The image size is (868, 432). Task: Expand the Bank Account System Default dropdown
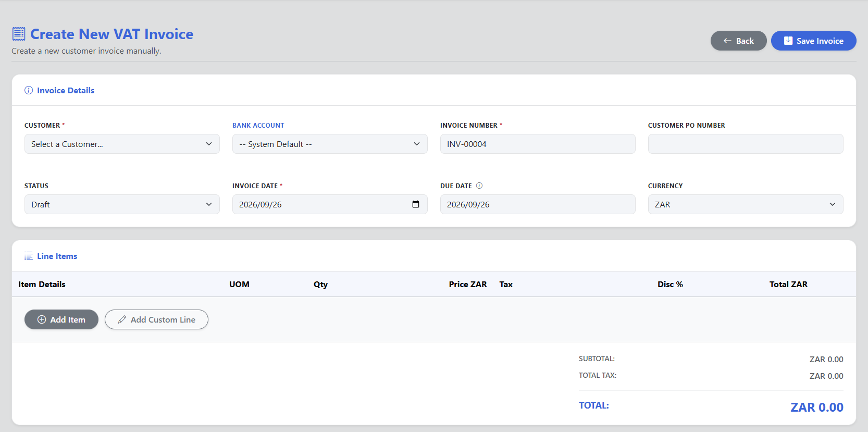tap(330, 144)
